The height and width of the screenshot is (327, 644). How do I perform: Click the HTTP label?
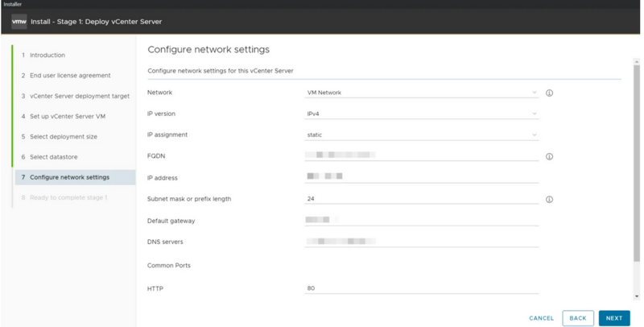click(x=155, y=289)
